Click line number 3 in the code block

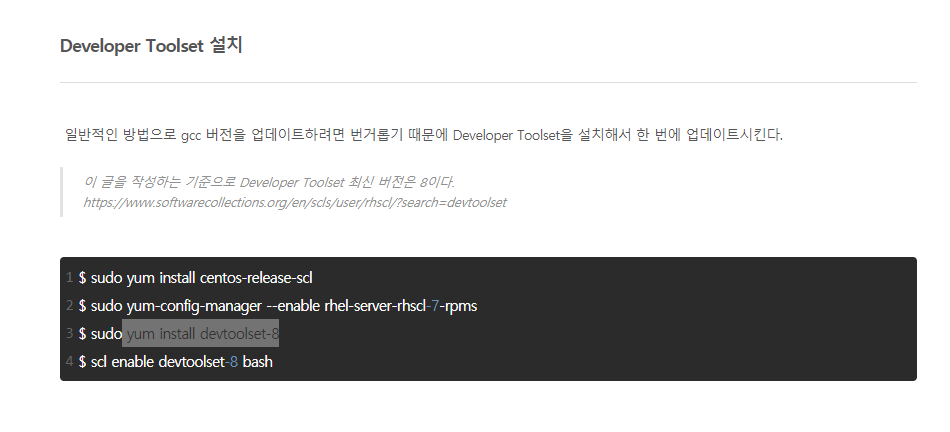(x=69, y=333)
